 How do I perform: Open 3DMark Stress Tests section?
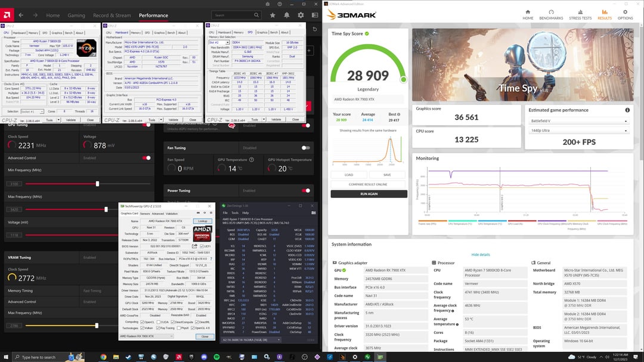pos(580,15)
